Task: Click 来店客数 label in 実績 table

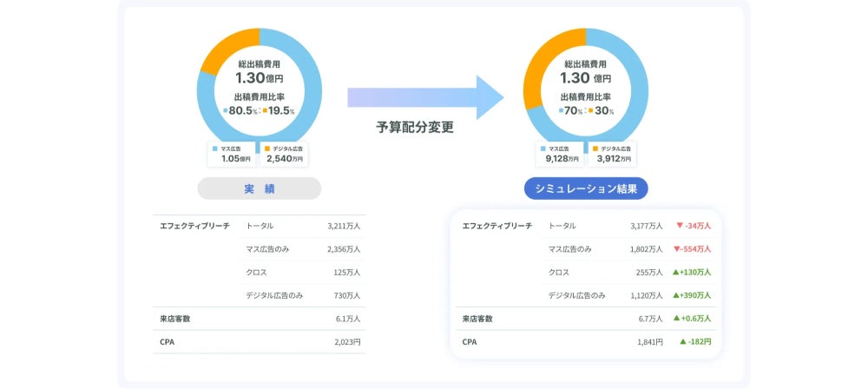Action: pos(174,319)
